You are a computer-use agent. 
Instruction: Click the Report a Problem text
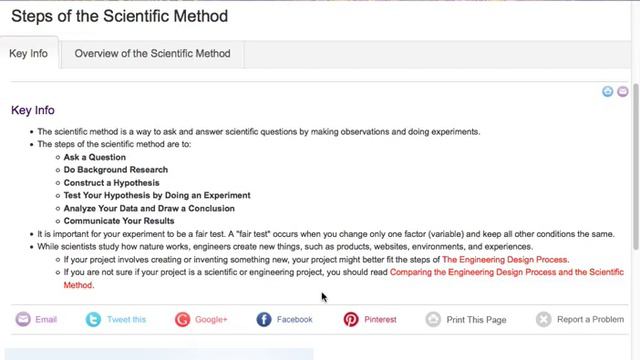click(x=591, y=319)
